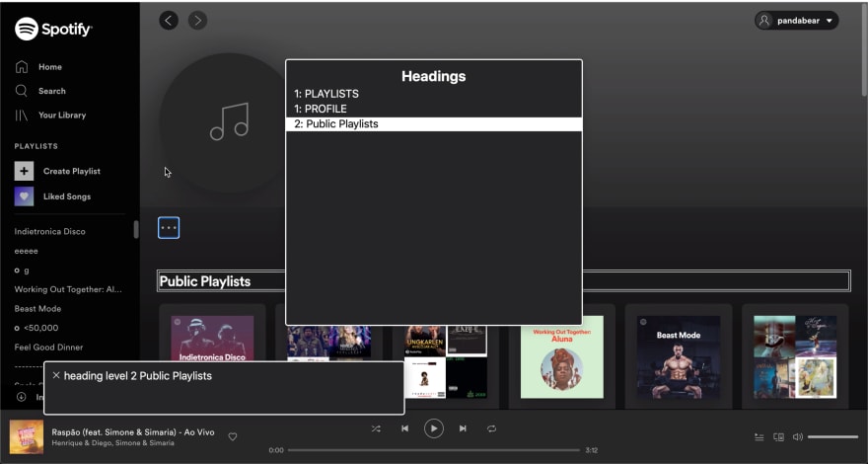The image size is (868, 464).
Task: Click the pandabear user avatar icon
Action: coord(764,21)
